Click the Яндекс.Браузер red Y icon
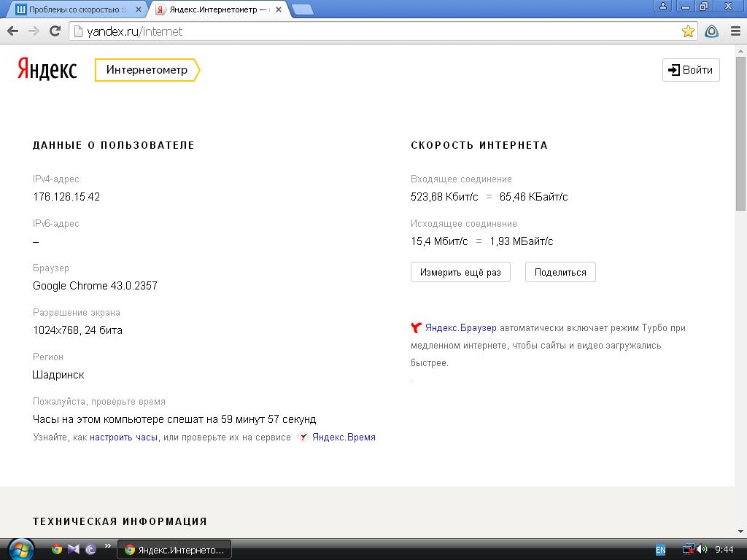The width and height of the screenshot is (747, 560). coord(416,327)
